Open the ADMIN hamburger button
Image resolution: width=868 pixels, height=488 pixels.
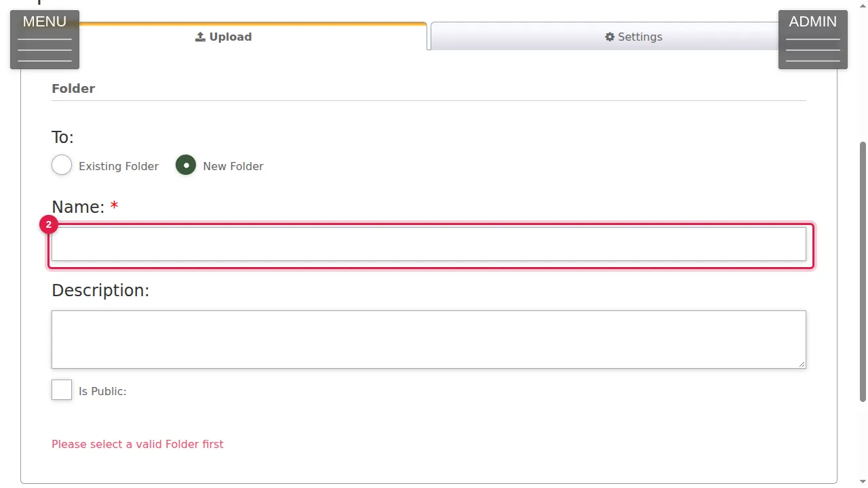tap(812, 39)
